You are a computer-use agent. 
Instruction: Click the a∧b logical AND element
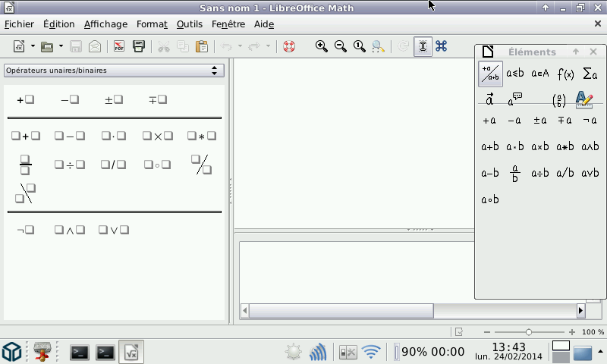[590, 146]
